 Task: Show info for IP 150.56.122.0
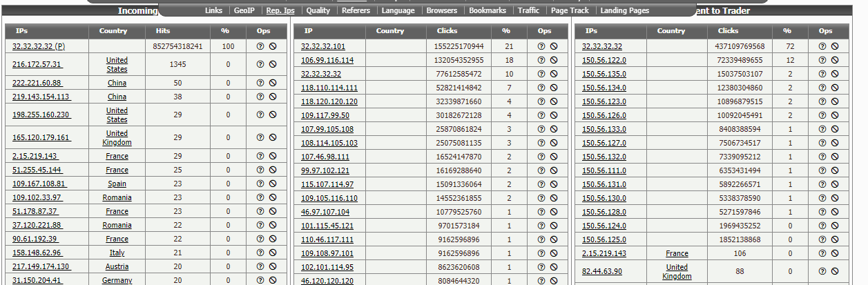tap(822, 60)
